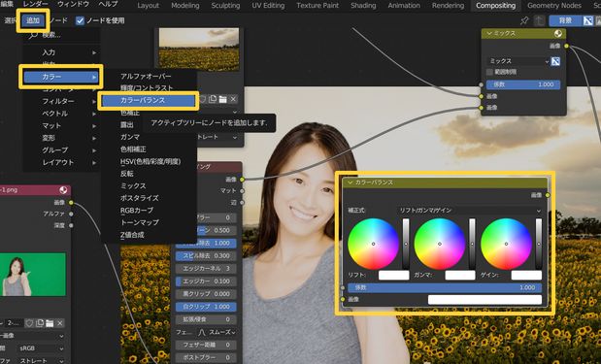
Task: Switch to the Compositing workspace tab
Action: point(495,6)
